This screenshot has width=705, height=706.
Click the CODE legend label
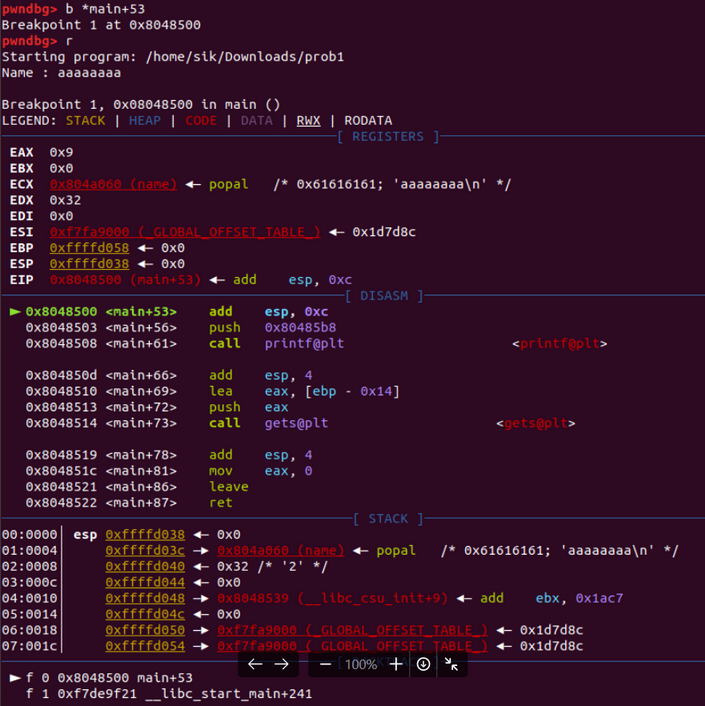click(201, 121)
